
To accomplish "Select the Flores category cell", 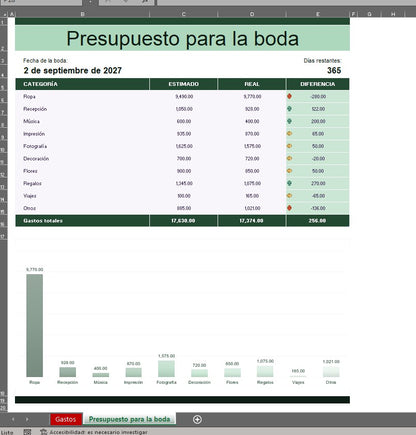I will [82, 171].
